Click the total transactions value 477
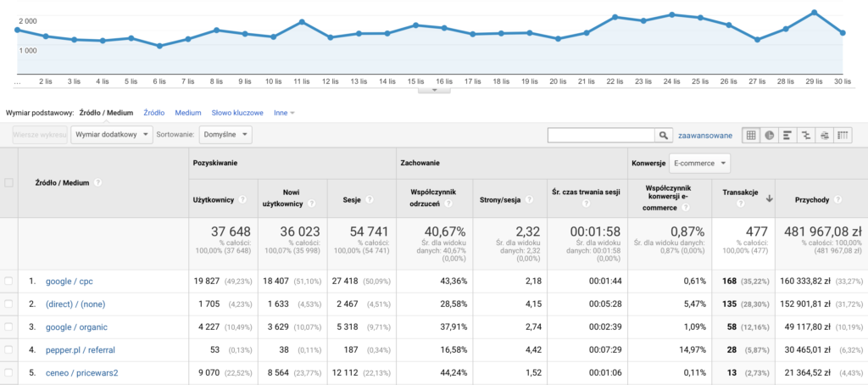 [x=757, y=232]
